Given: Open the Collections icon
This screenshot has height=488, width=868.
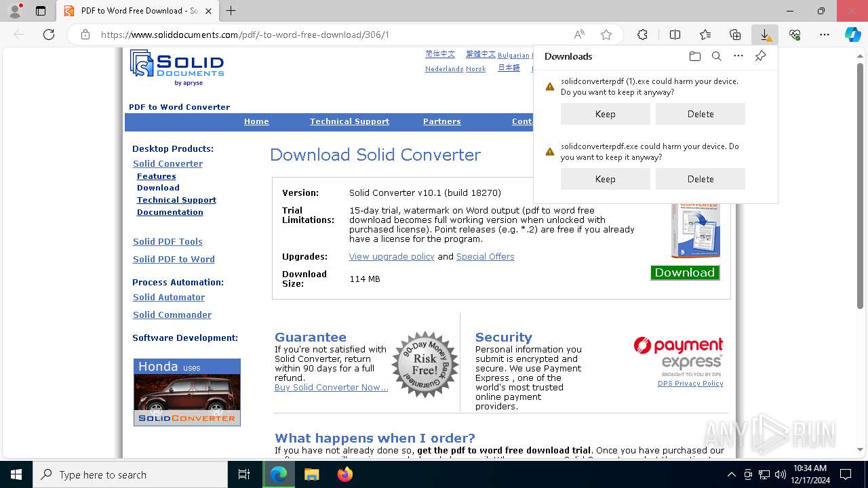Looking at the screenshot, I should click(735, 35).
